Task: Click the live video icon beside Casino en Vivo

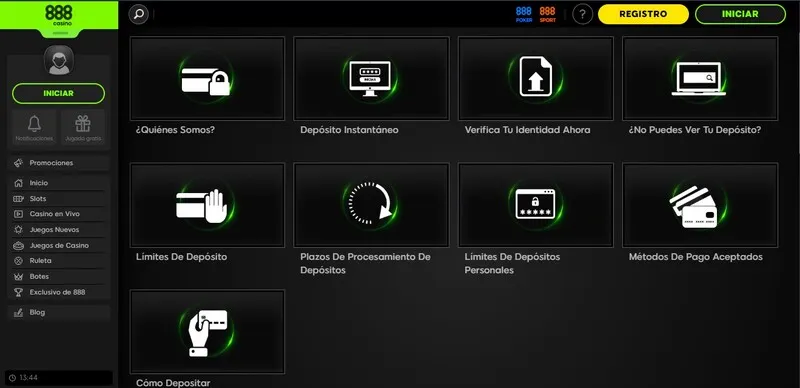Action: coord(18,214)
